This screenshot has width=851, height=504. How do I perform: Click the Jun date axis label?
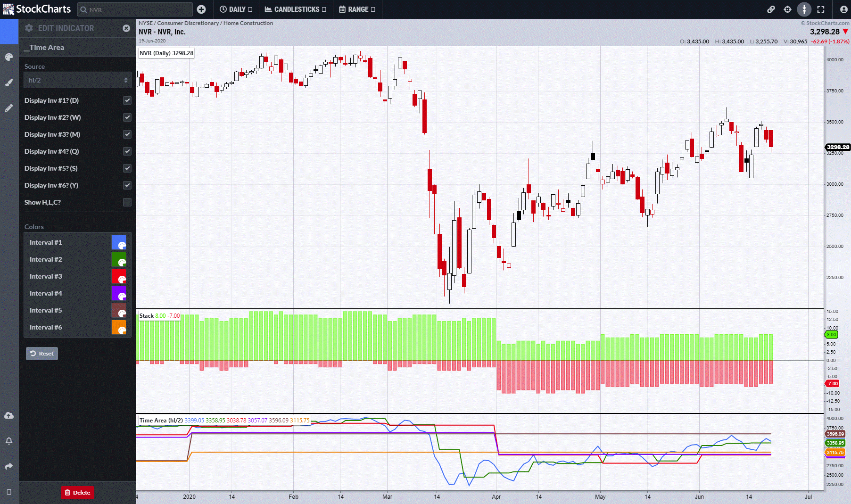click(699, 496)
